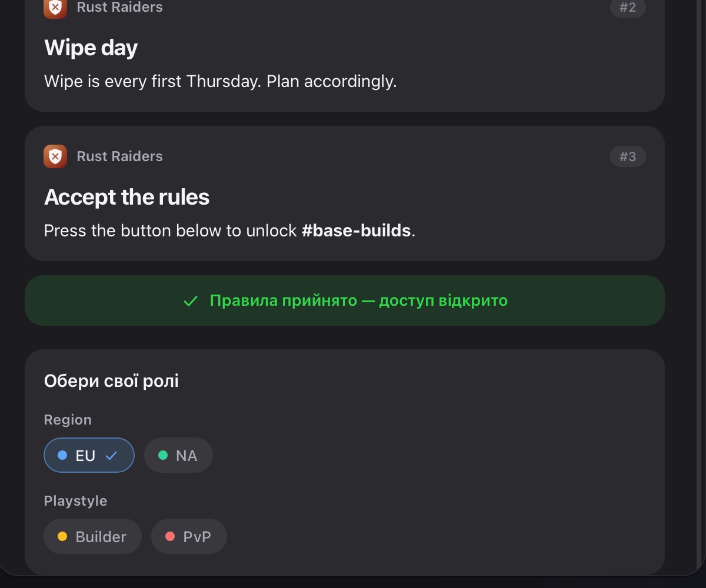Click the Правила прийнято confirmation banner
This screenshot has height=588, width=706.
coord(345,300)
